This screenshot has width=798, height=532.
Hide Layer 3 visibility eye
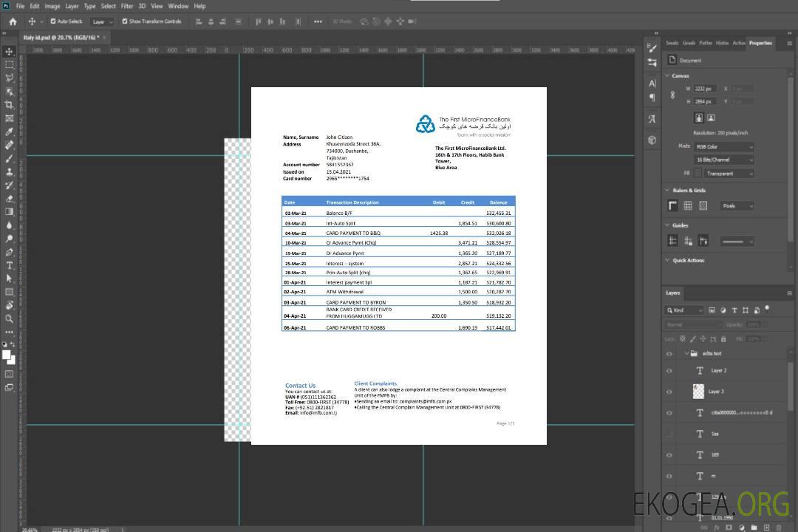[669, 392]
